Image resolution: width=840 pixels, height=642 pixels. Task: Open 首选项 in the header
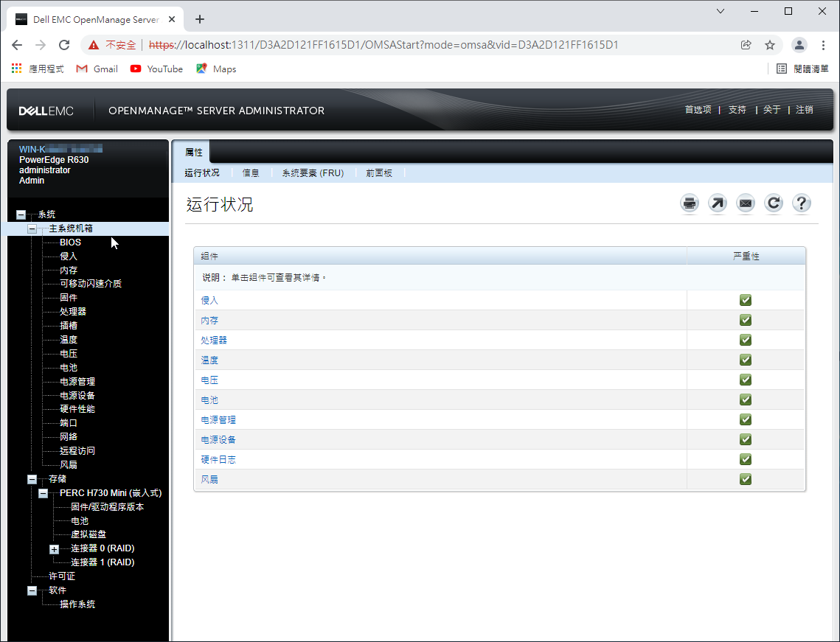coord(698,110)
